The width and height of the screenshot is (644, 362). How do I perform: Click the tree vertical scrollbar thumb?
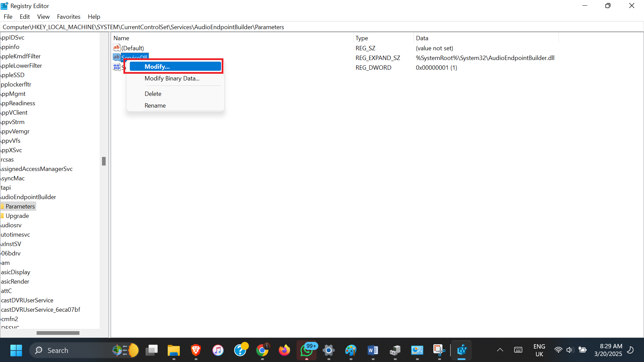[104, 161]
